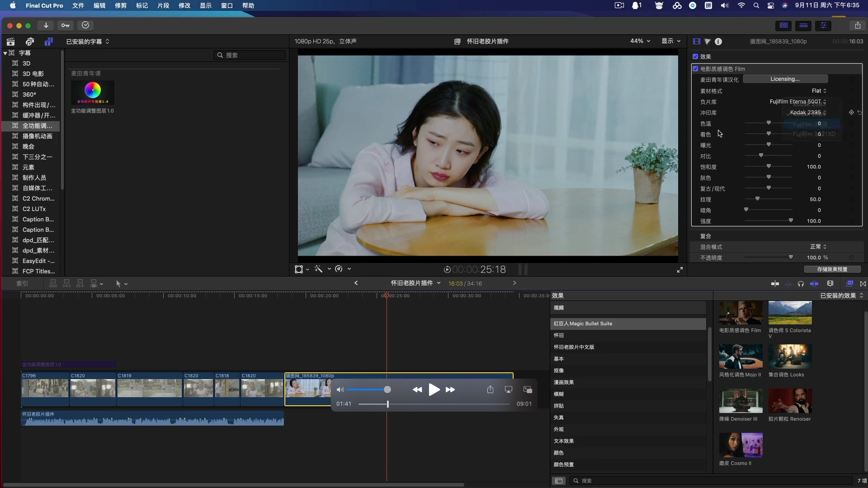
Task: Open the 片段 menu
Action: pos(163,5)
